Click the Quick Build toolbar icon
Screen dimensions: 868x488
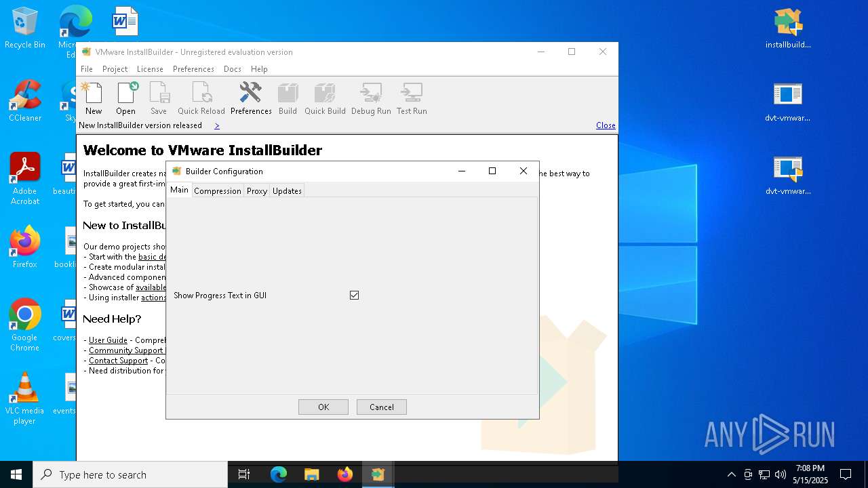[325, 98]
